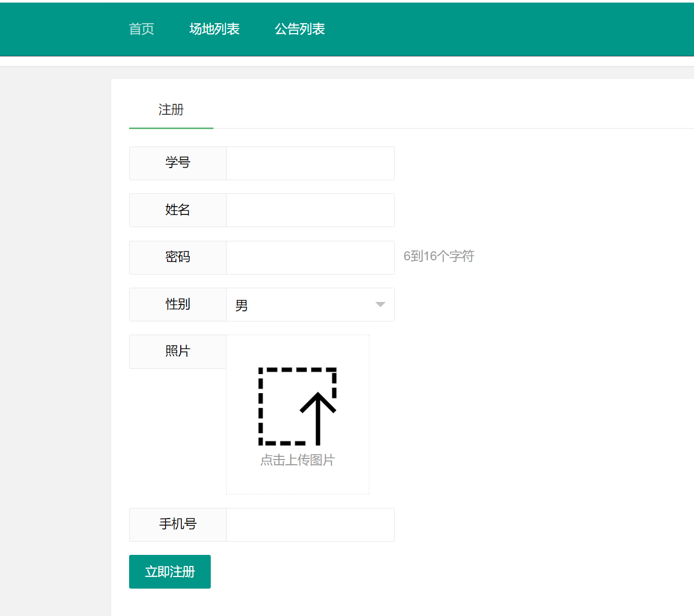Click the 照片 label next to upload box
The image size is (694, 616).
(x=178, y=351)
